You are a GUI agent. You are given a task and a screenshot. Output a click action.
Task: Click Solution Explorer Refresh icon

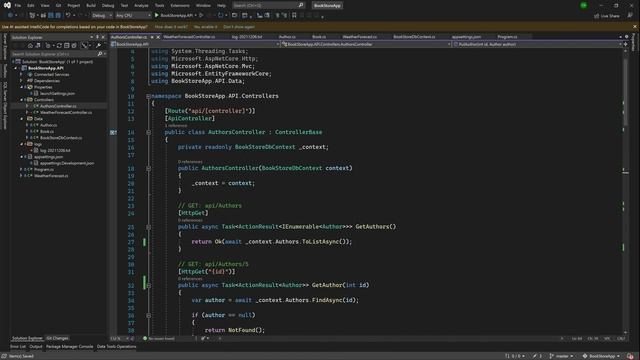(59, 45)
